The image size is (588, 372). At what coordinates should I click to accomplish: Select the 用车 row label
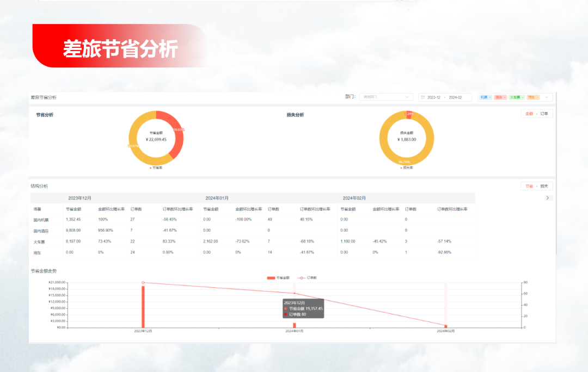pyautogui.click(x=37, y=253)
